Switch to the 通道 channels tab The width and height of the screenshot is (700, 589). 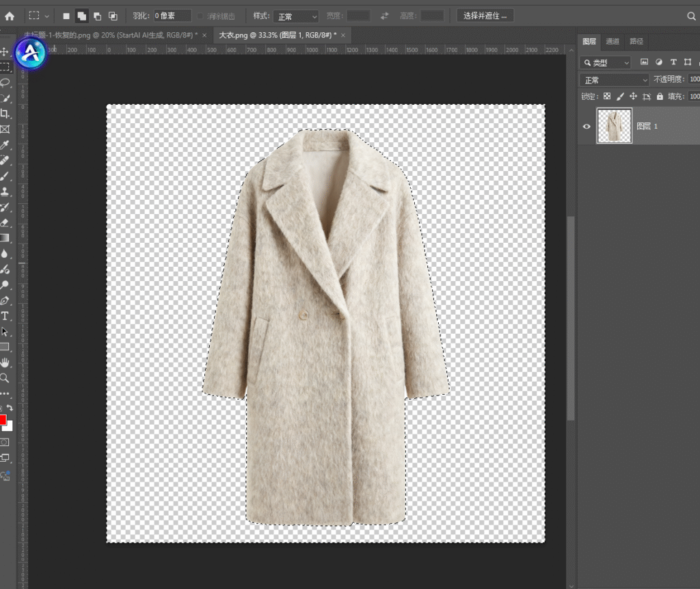(612, 42)
